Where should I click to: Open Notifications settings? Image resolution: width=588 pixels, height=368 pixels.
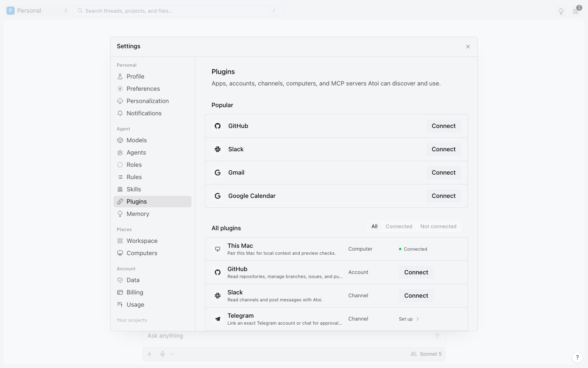(x=152, y=113)
